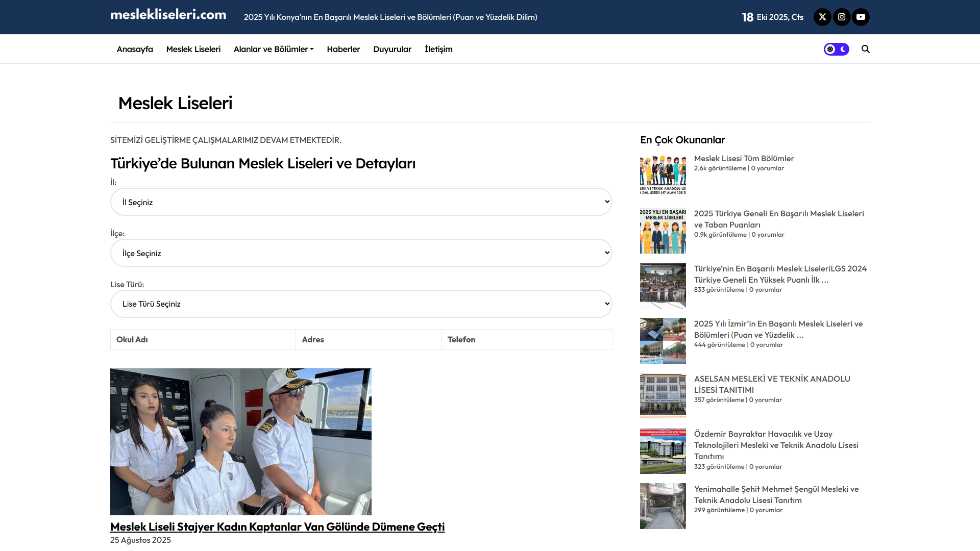
Task: Open the İlçe Seçiniz dropdown
Action: click(361, 253)
